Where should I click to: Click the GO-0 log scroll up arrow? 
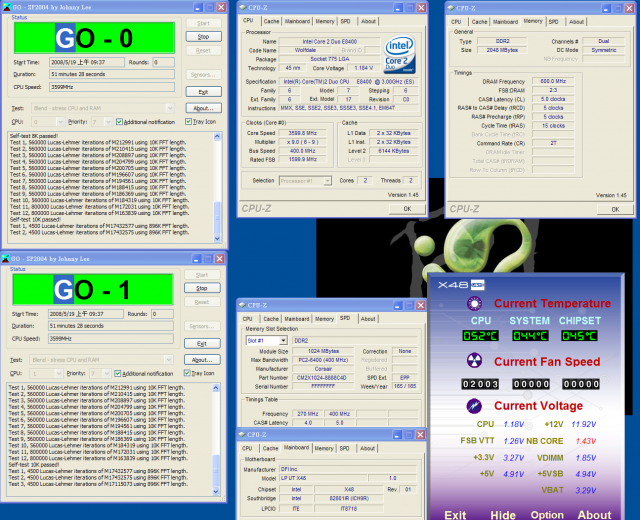[x=217, y=136]
